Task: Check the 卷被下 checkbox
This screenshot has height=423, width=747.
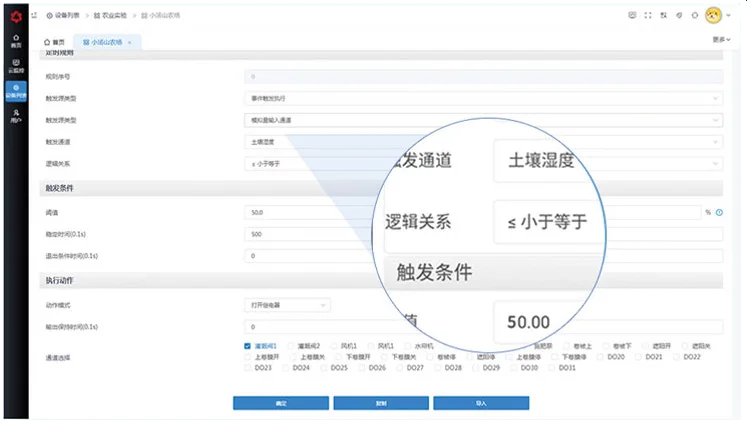Action: pyautogui.click(x=606, y=346)
